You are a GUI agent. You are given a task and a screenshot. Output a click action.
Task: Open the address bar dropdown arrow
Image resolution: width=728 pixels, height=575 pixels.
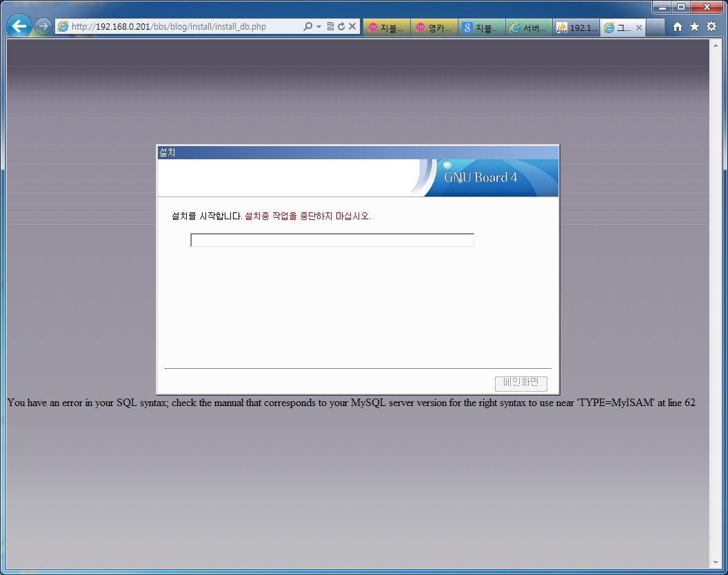coord(318,26)
